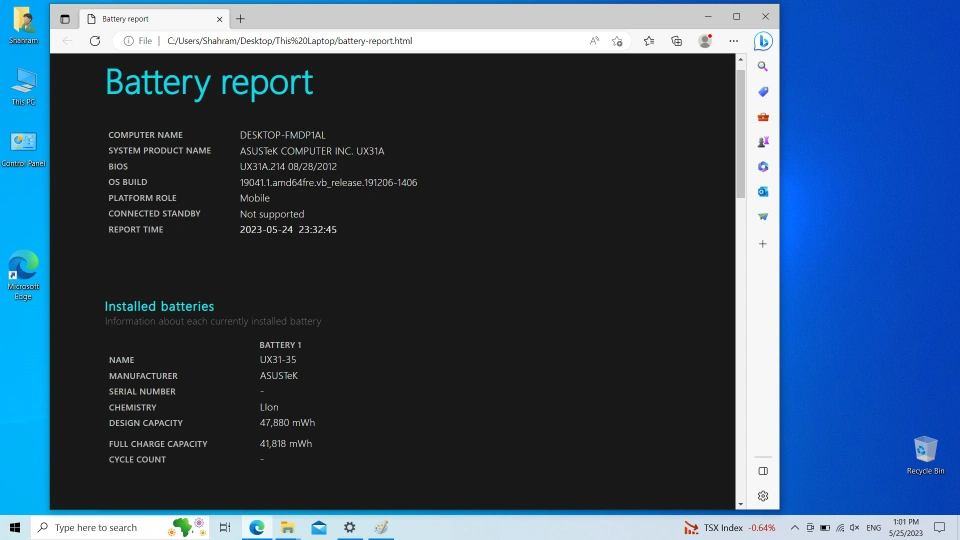Open sidebar Search tool
The width and height of the screenshot is (960, 540).
[763, 66]
